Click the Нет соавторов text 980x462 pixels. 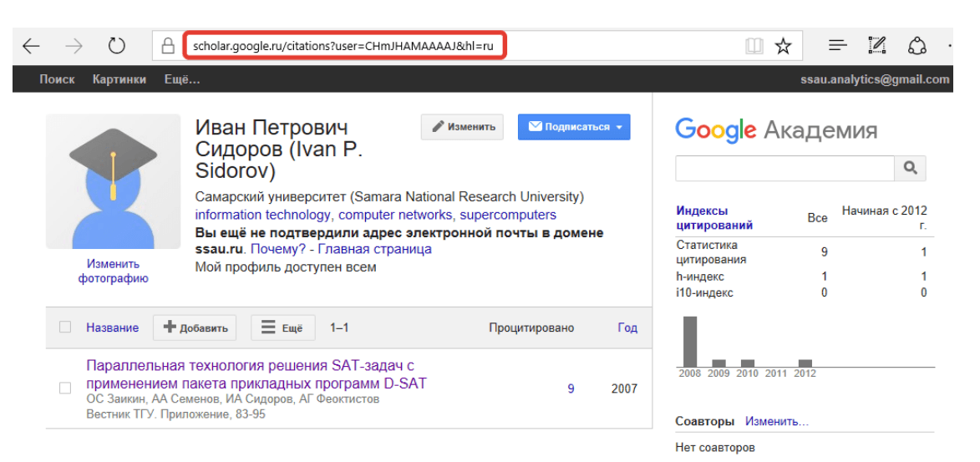[715, 448]
